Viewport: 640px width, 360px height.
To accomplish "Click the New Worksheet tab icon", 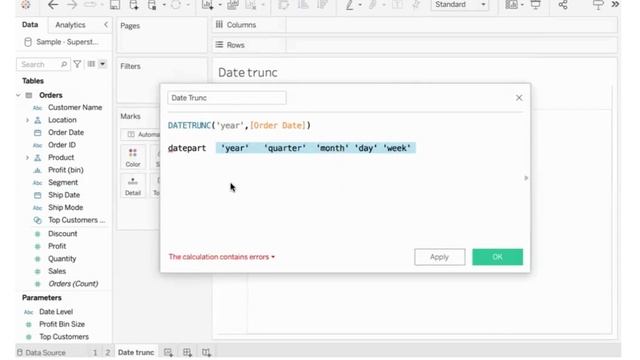I will [x=168, y=352].
